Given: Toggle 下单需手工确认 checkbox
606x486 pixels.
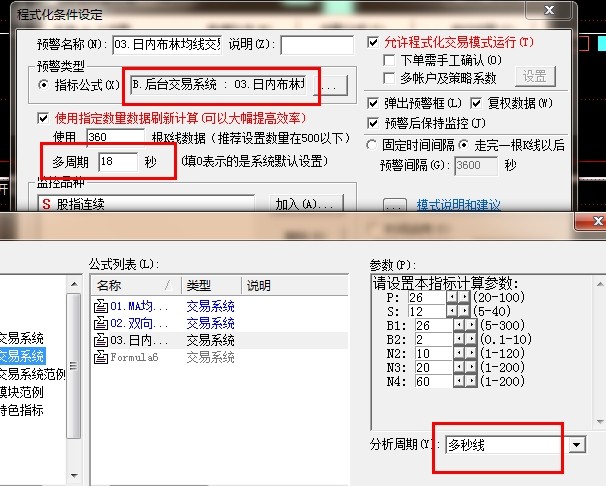Looking at the screenshot, I should 389,60.
